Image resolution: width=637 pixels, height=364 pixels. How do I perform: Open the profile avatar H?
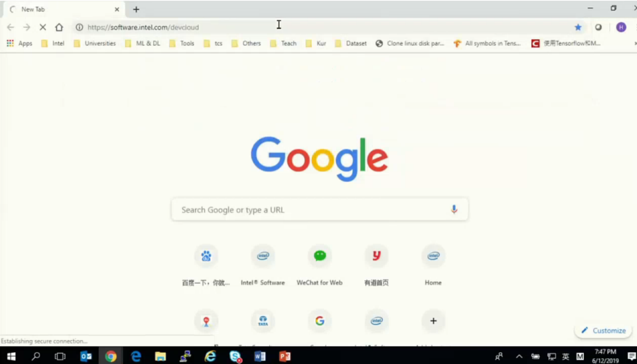(621, 27)
